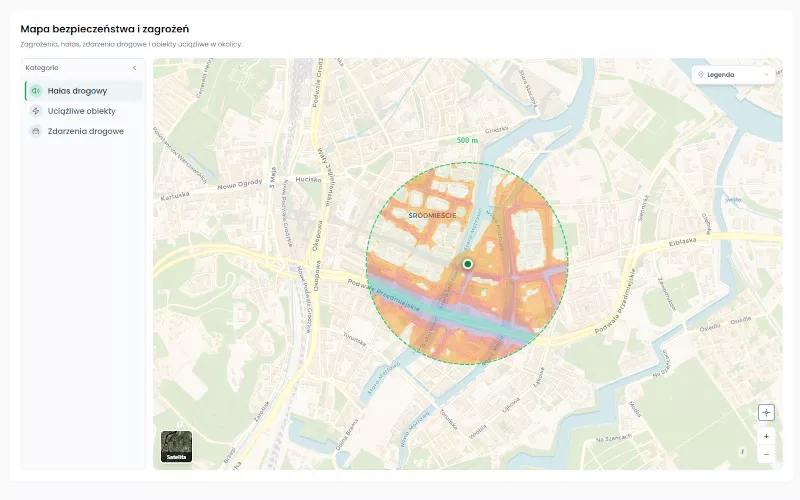The image size is (800, 500).
Task: Expand the Legenda dropdown
Action: click(733, 74)
